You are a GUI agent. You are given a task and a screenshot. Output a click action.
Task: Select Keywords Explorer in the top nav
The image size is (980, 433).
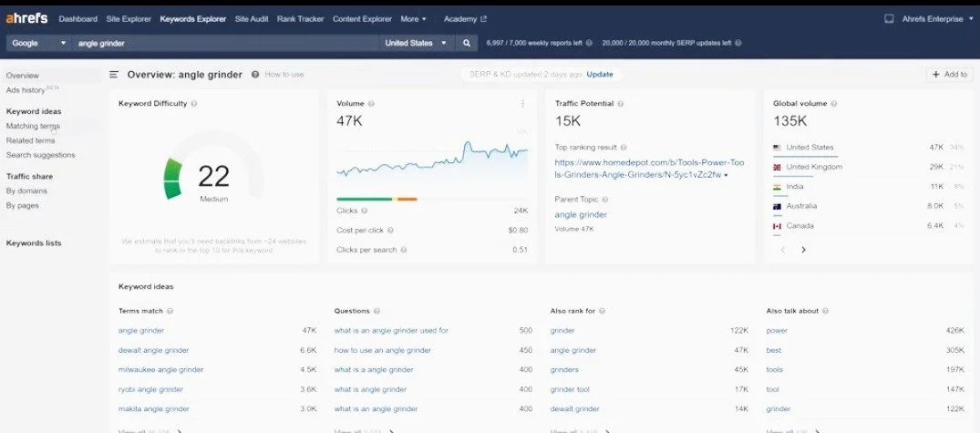click(193, 19)
